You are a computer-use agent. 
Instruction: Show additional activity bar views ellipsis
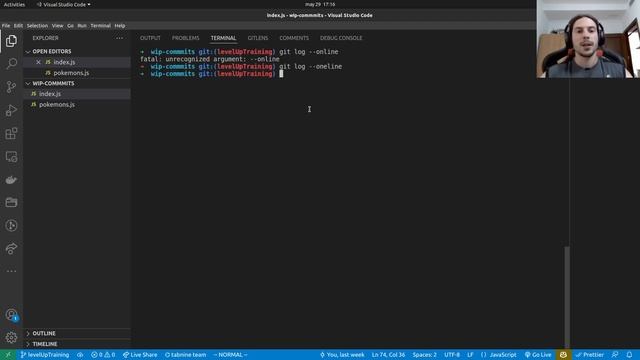[11, 271]
